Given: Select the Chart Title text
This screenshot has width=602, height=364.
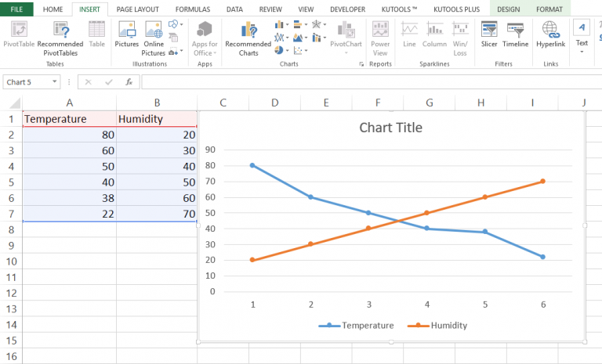Looking at the screenshot, I should click(390, 128).
